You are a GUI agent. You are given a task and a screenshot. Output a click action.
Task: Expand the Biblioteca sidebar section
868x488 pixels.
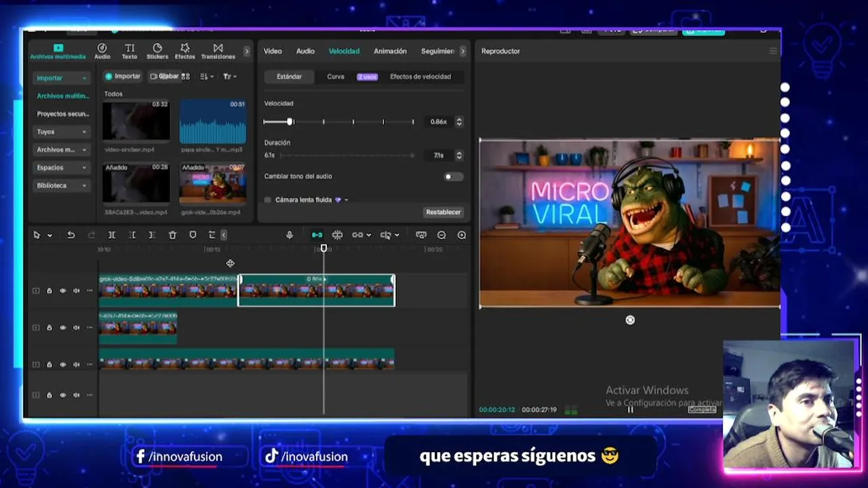[61, 185]
